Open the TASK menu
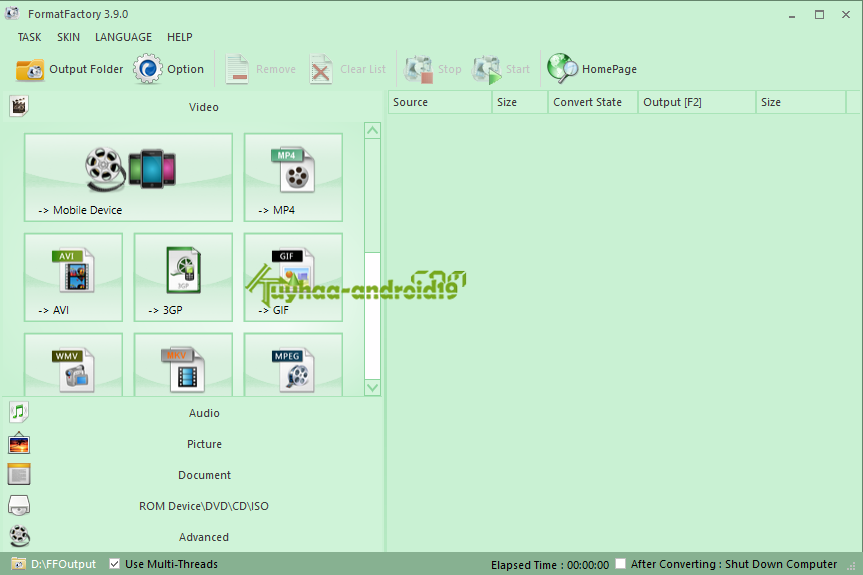This screenshot has width=863, height=575. coord(29,37)
